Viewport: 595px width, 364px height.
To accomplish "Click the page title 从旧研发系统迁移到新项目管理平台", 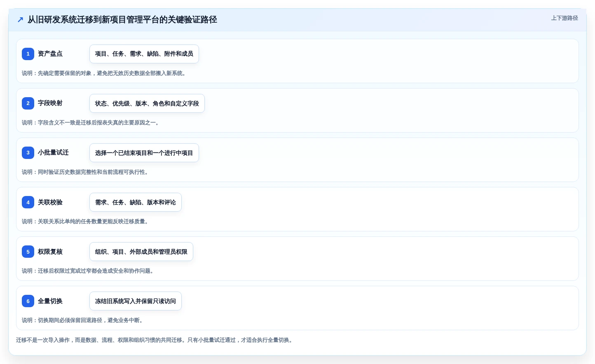I will [x=122, y=19].
